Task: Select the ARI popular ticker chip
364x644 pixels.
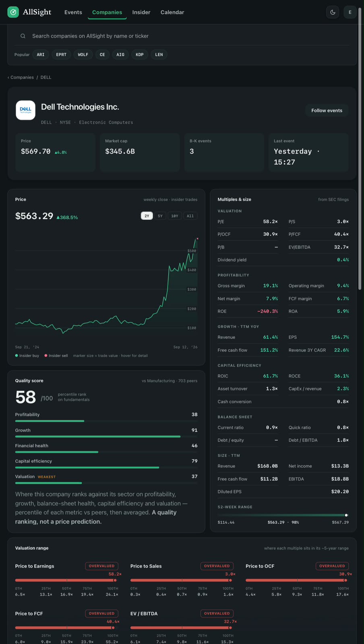Action: [x=41, y=54]
